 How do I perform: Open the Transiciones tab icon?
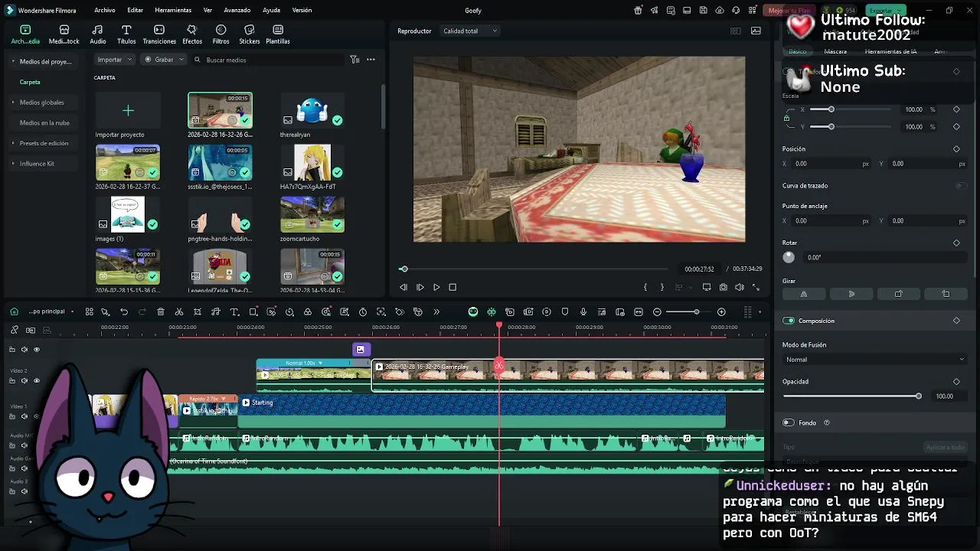click(159, 30)
